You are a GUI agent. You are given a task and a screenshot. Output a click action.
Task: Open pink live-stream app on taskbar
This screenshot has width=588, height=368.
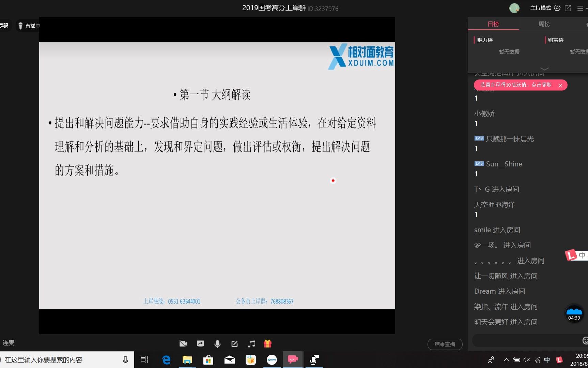coord(293,360)
